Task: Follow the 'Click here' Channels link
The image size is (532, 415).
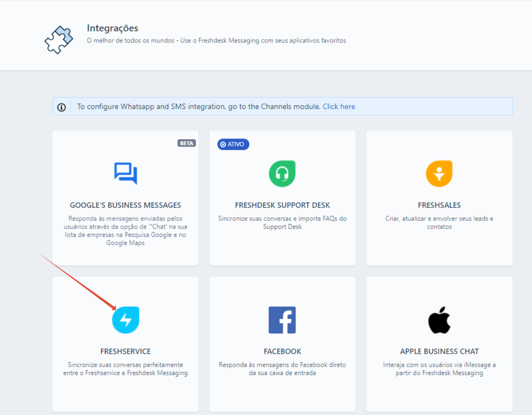Action: (339, 107)
